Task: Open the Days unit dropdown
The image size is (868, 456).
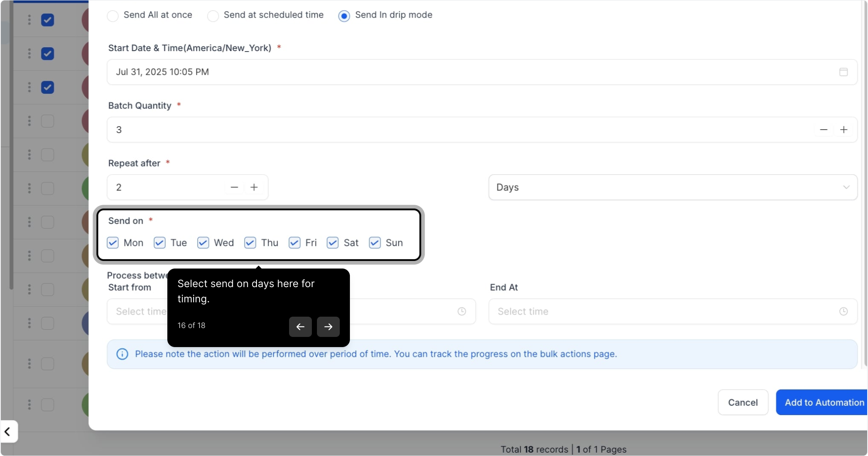Action: pyautogui.click(x=672, y=187)
